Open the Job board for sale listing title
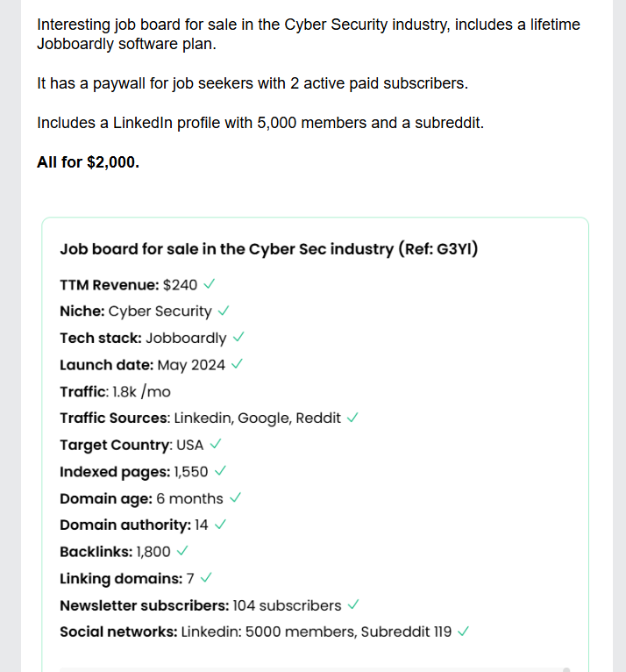 [x=268, y=249]
